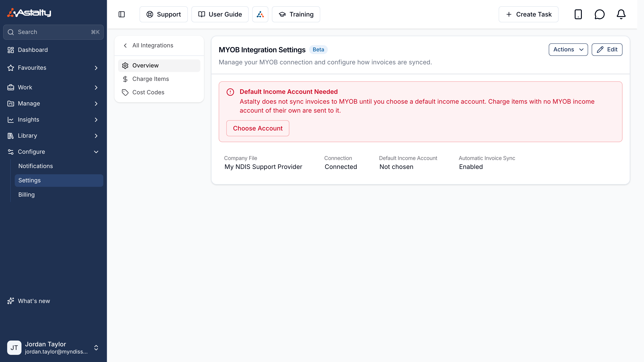Click the 'Connected' status text
This screenshot has height=362, width=644.
click(341, 167)
